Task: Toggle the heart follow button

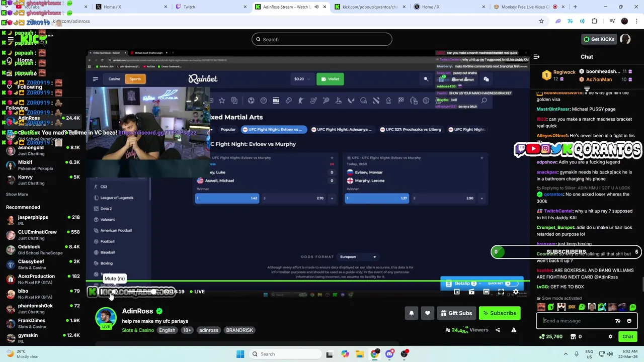Action: point(428,313)
